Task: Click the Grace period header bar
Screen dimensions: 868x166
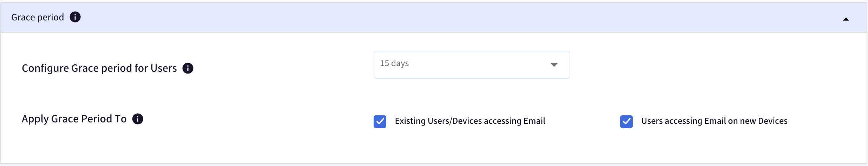Action: [x=434, y=18]
